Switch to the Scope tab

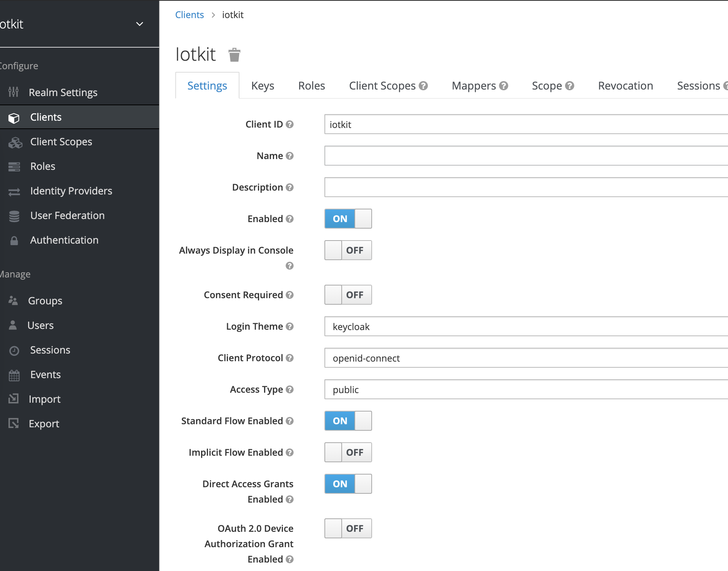tap(547, 86)
